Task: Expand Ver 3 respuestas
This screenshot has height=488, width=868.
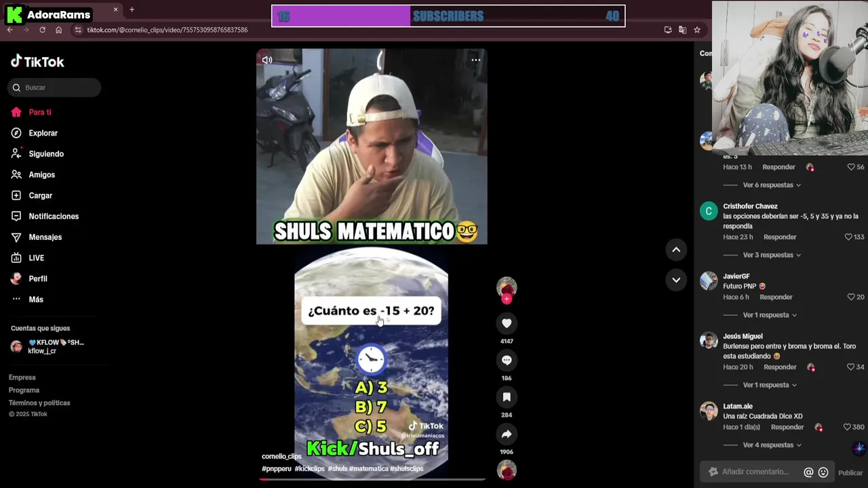Action: 772,255
